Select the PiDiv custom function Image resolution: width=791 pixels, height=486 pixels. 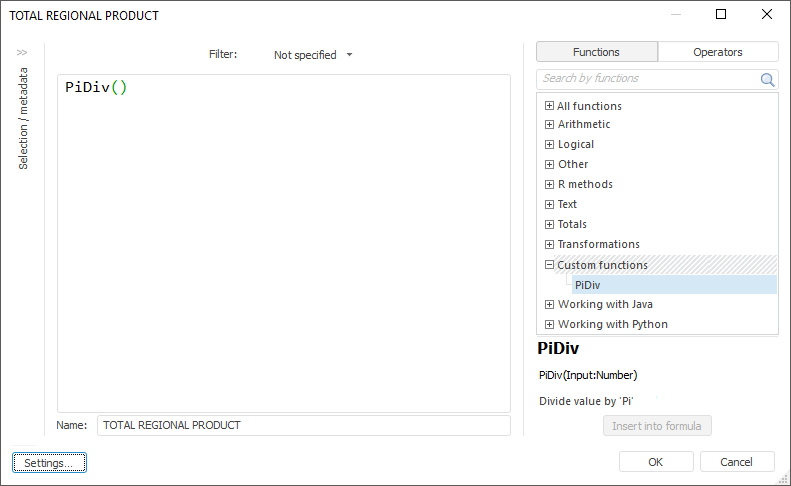click(x=588, y=285)
